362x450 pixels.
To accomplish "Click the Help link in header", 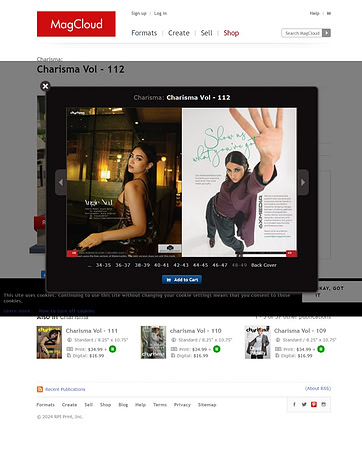I will pos(314,13).
